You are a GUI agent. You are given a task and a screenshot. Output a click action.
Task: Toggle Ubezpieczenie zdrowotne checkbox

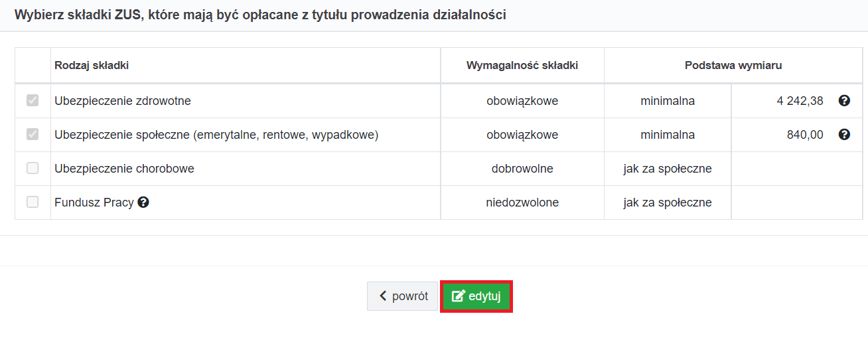tap(33, 101)
